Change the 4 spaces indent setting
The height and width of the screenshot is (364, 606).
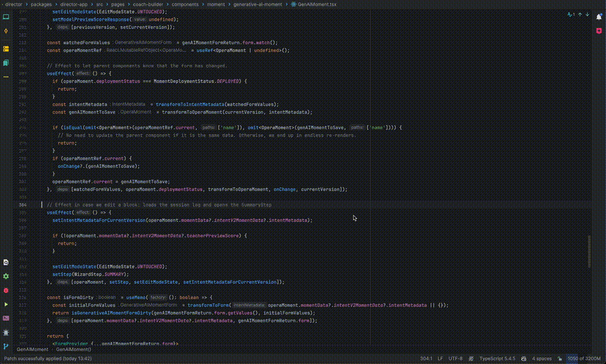[542, 358]
